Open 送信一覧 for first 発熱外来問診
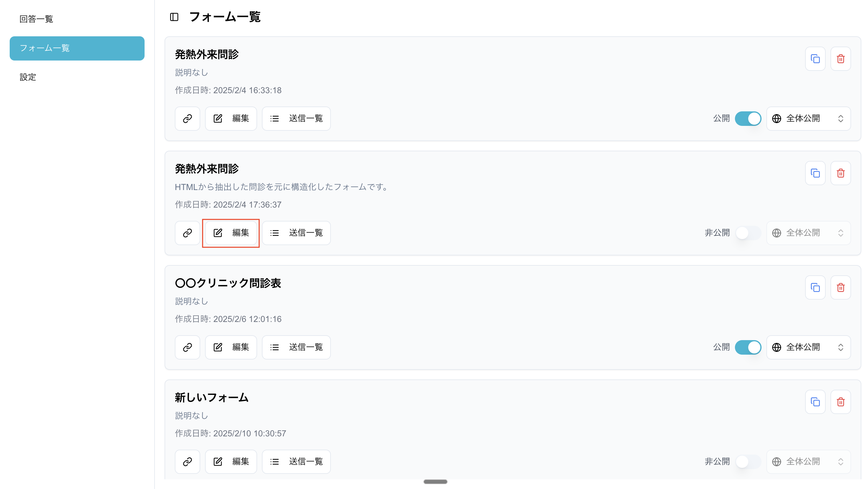The image size is (868, 489). click(x=296, y=118)
